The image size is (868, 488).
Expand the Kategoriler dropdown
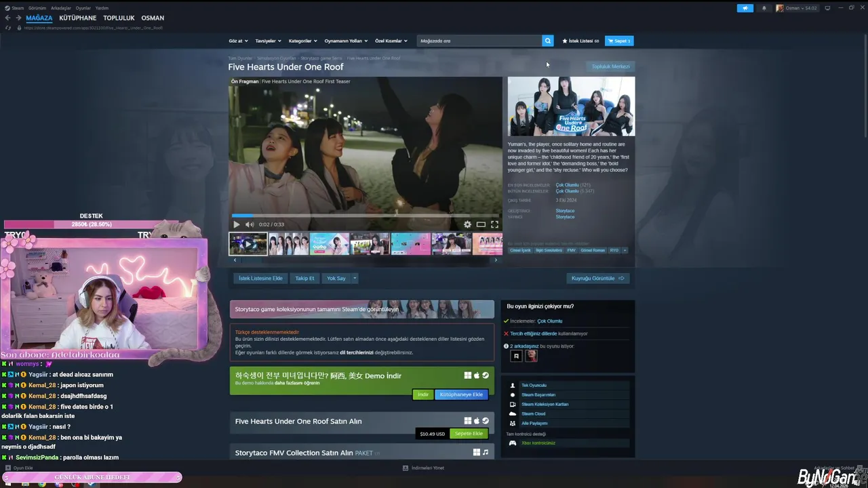tap(302, 41)
